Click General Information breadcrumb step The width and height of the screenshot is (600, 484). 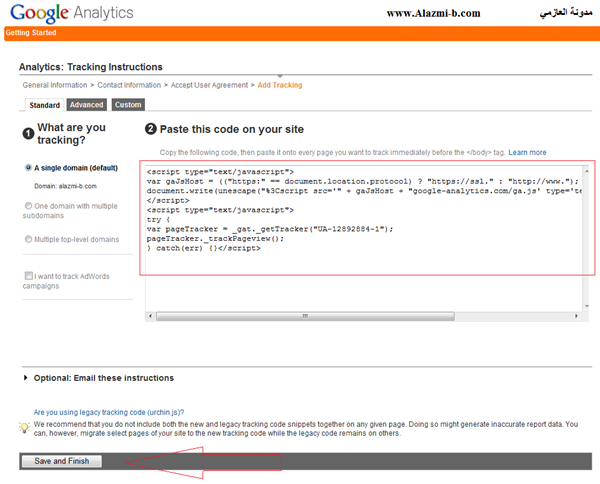(x=55, y=85)
